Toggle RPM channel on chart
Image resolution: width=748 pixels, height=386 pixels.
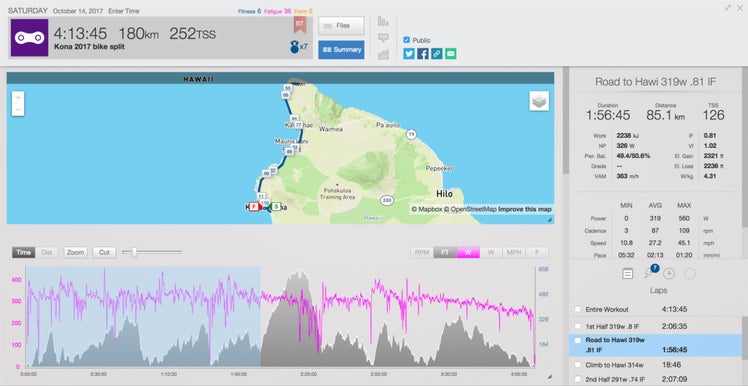422,252
